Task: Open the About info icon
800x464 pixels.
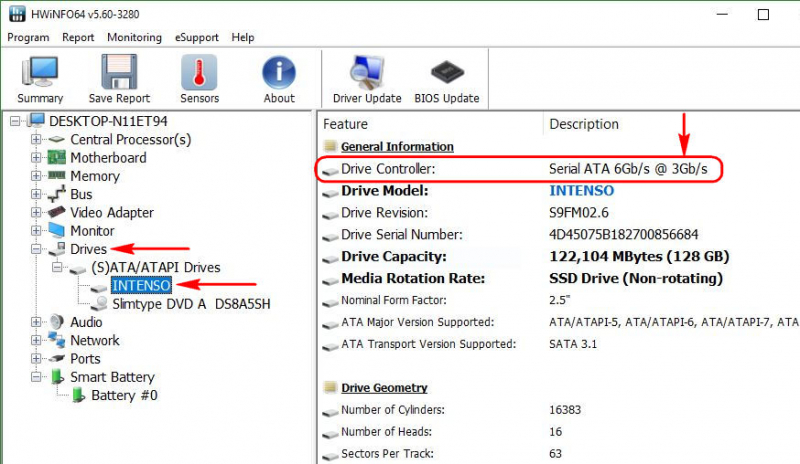Action: click(x=279, y=72)
